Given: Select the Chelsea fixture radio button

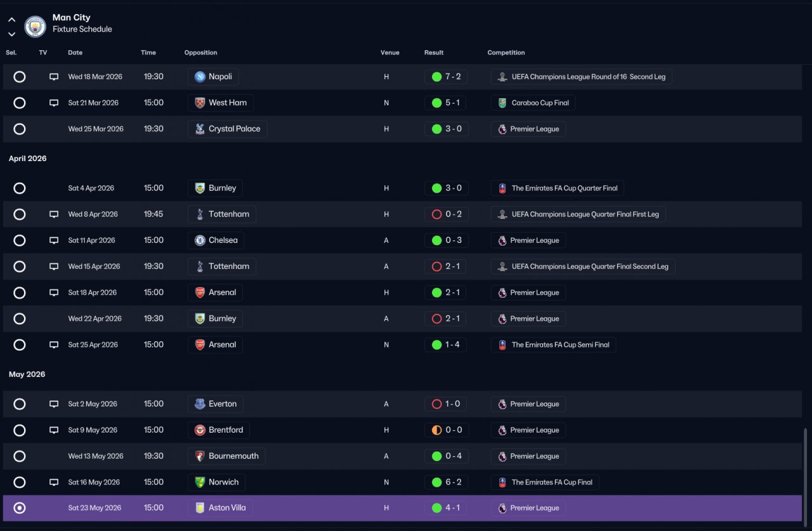Looking at the screenshot, I should coord(20,240).
